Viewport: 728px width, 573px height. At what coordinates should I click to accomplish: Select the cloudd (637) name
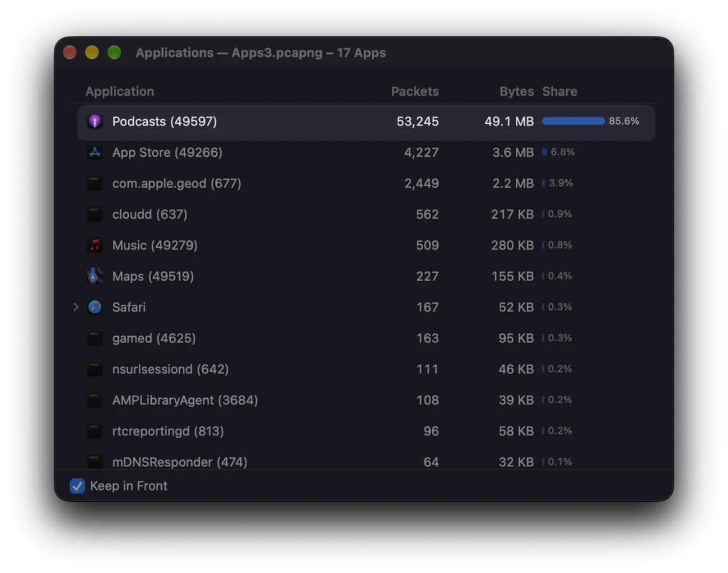[150, 214]
